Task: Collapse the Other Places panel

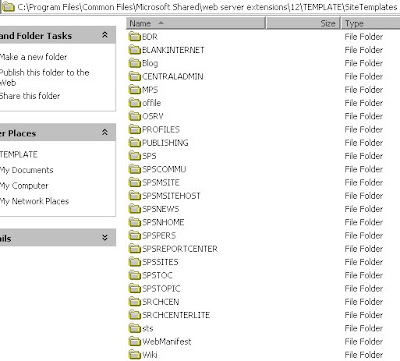Action: coord(105,133)
